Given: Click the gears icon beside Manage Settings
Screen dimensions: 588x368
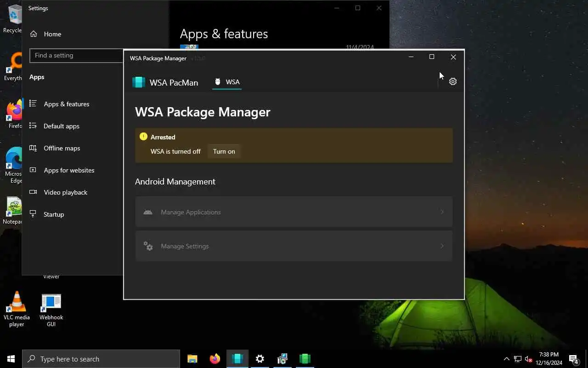Looking at the screenshot, I should click(148, 246).
